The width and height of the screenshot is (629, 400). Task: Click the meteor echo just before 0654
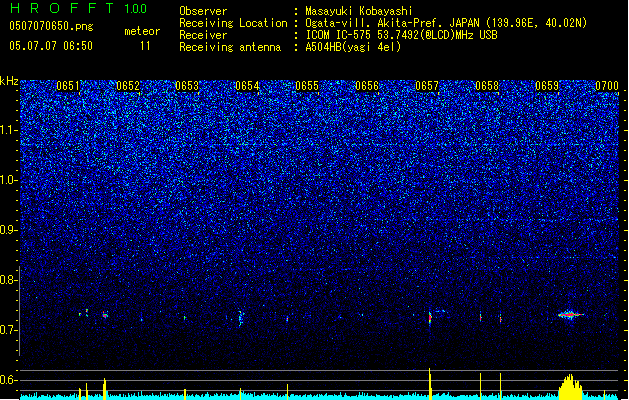[x=241, y=318]
